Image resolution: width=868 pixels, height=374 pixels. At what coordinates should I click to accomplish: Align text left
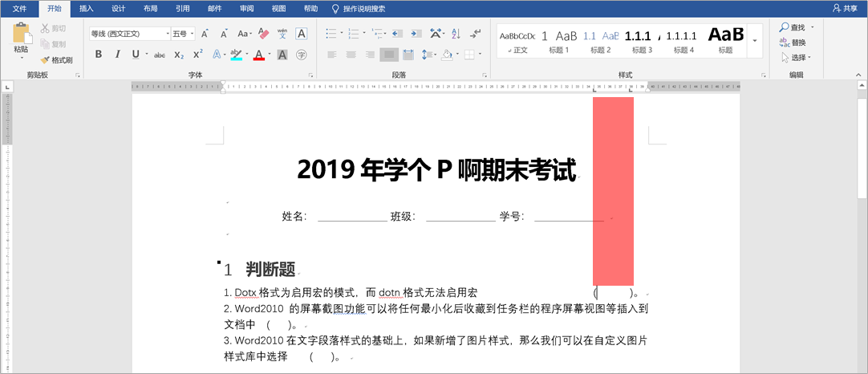[x=331, y=55]
